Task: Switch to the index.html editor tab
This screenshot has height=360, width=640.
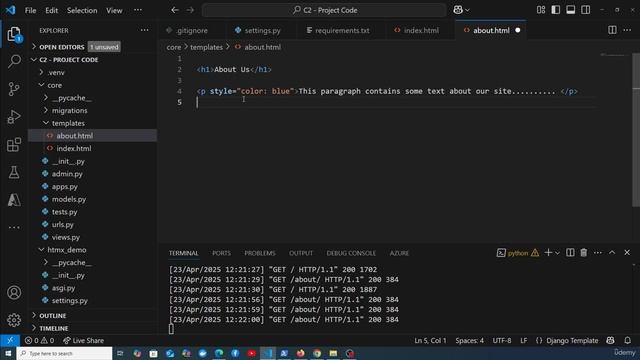Action: [421, 30]
